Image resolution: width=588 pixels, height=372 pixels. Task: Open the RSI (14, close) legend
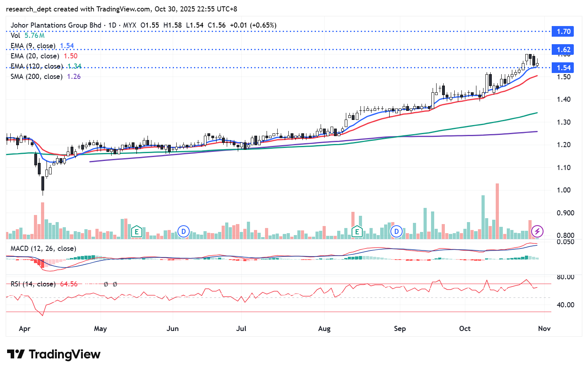32,284
